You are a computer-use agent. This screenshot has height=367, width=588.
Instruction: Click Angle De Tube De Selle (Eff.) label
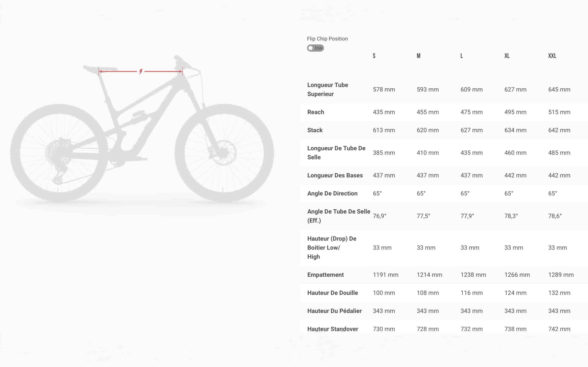[339, 216]
